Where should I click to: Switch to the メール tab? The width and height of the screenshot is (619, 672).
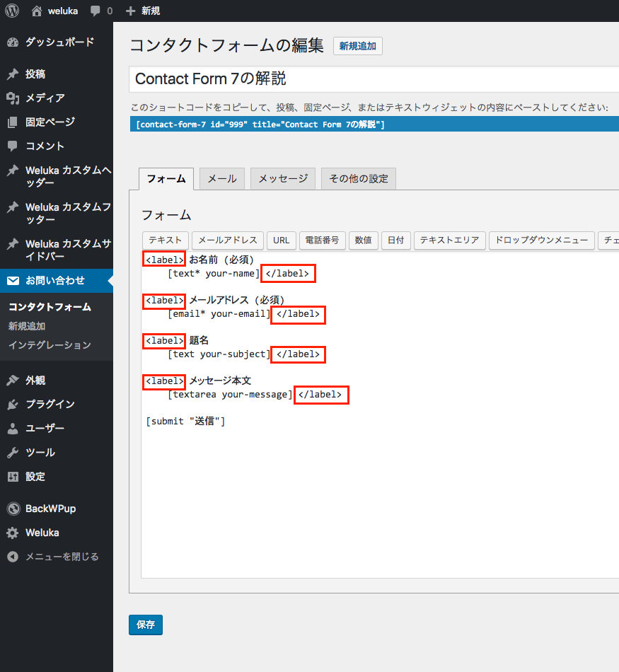pyautogui.click(x=222, y=179)
